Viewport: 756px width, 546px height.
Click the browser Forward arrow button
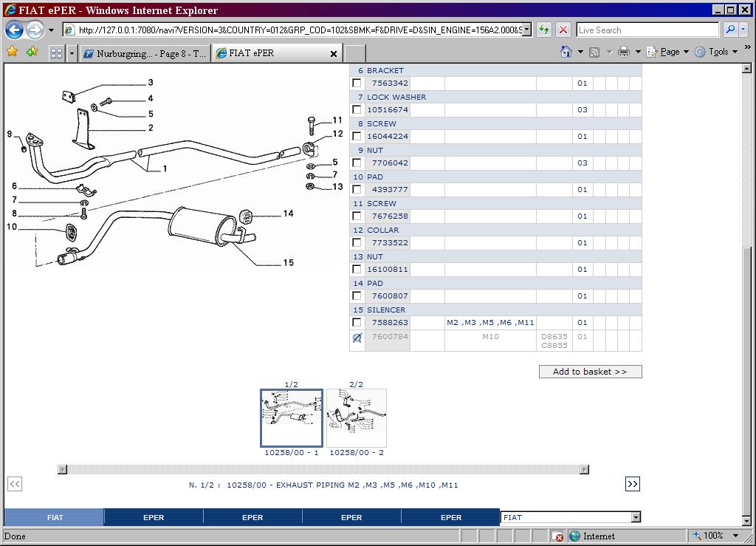click(35, 30)
